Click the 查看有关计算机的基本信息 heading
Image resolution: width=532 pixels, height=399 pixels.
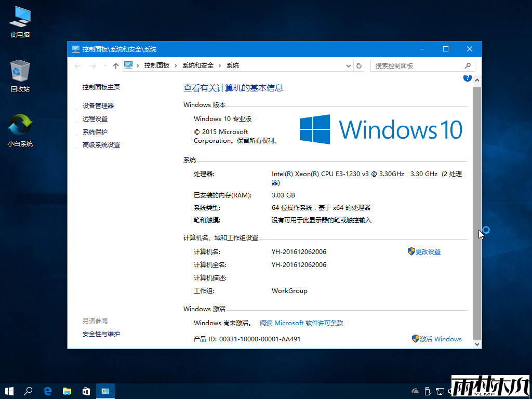coord(233,88)
